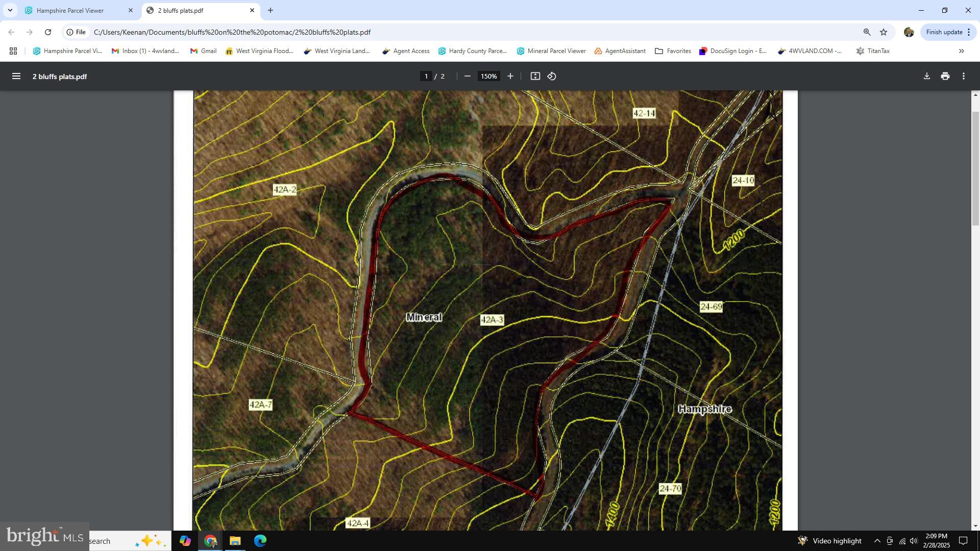Print the PDF document

pyautogui.click(x=945, y=76)
